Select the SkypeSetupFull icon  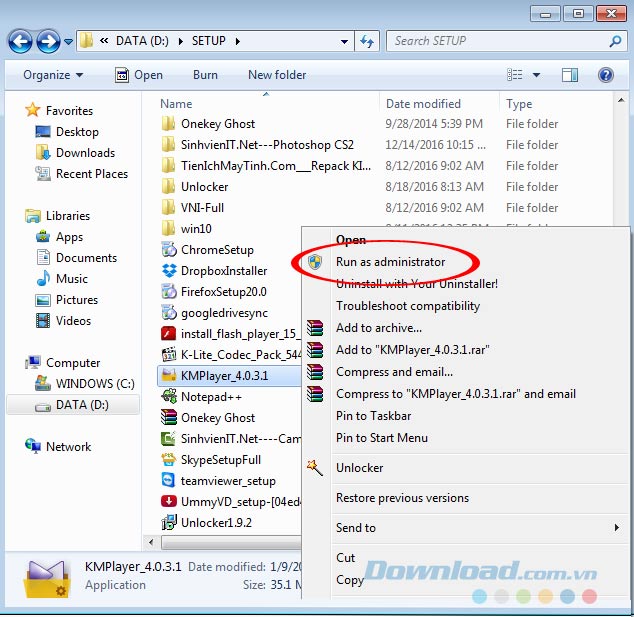[x=169, y=460]
